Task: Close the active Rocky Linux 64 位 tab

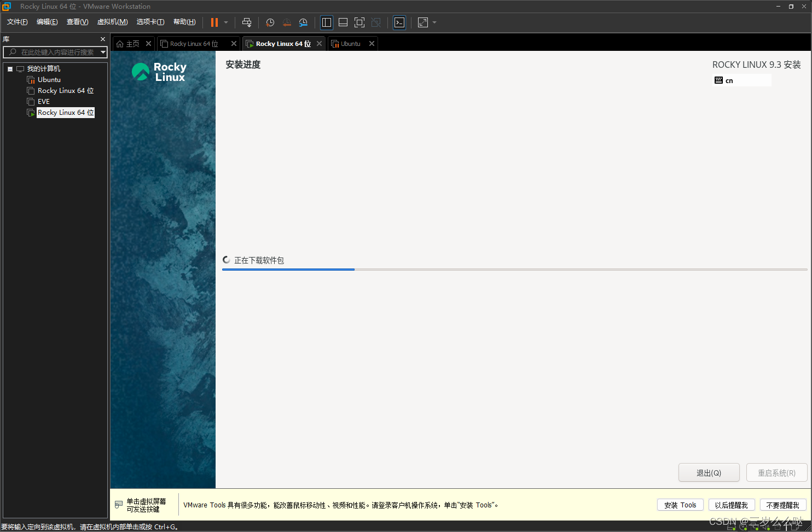Action: pos(319,44)
